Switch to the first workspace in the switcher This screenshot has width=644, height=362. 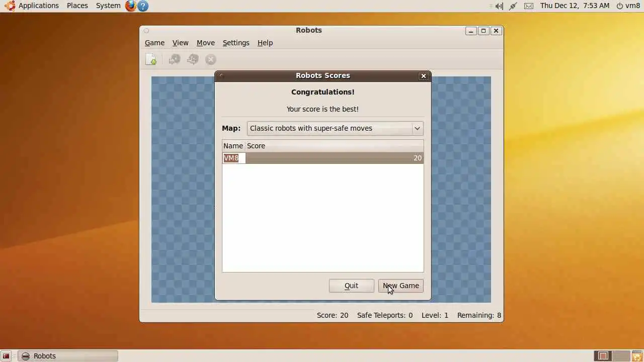tap(603, 356)
